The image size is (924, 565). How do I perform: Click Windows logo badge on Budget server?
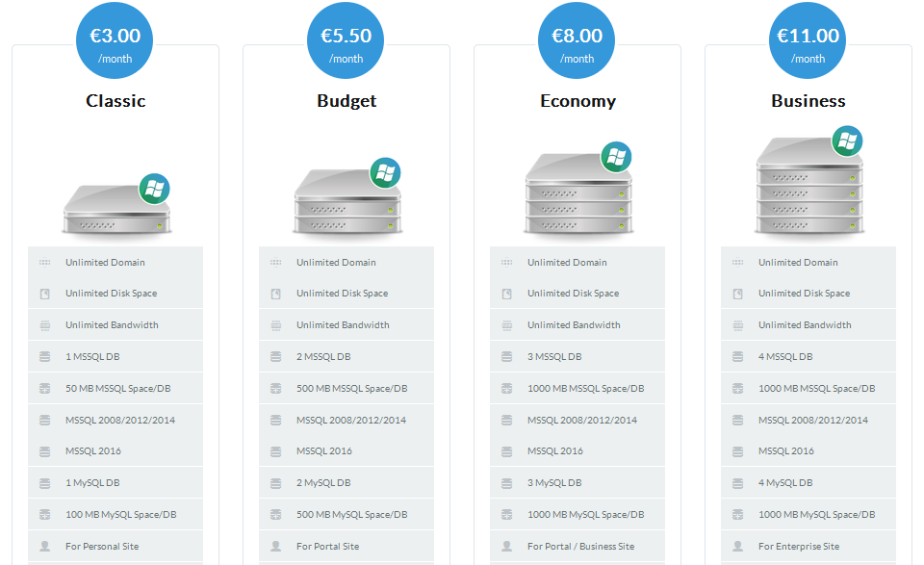tap(385, 172)
